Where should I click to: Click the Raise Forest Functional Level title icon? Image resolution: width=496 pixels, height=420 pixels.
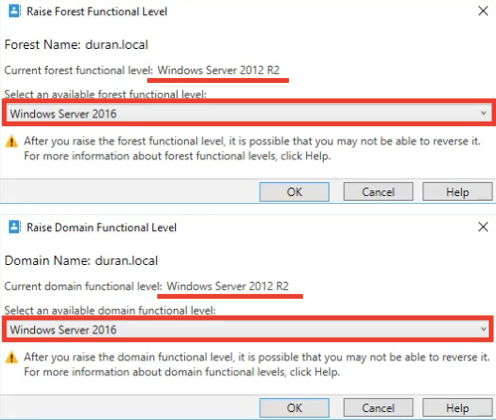(15, 11)
